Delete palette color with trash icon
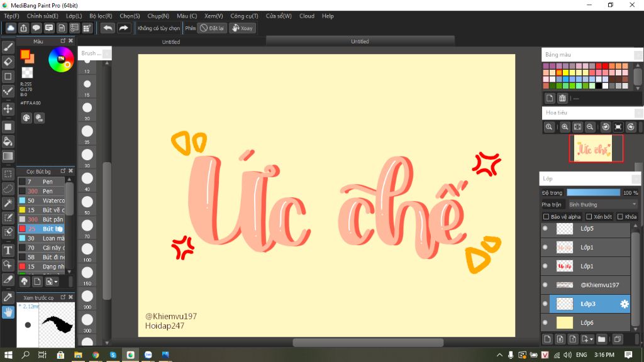The image size is (644, 362). point(562,98)
